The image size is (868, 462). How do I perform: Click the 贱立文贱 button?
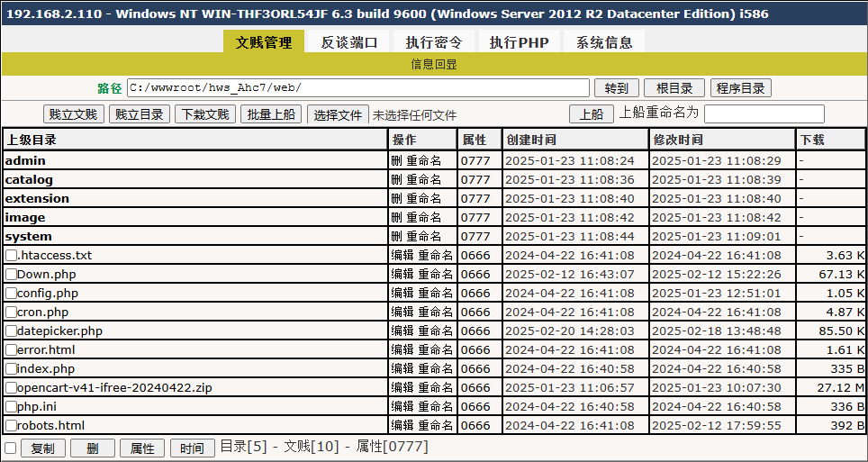point(73,114)
